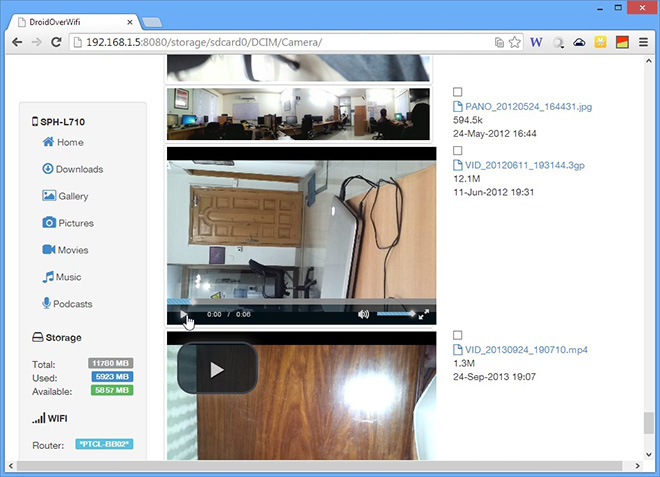Click the scroll down arrow
This screenshot has height=477, width=660.
pyautogui.click(x=649, y=454)
